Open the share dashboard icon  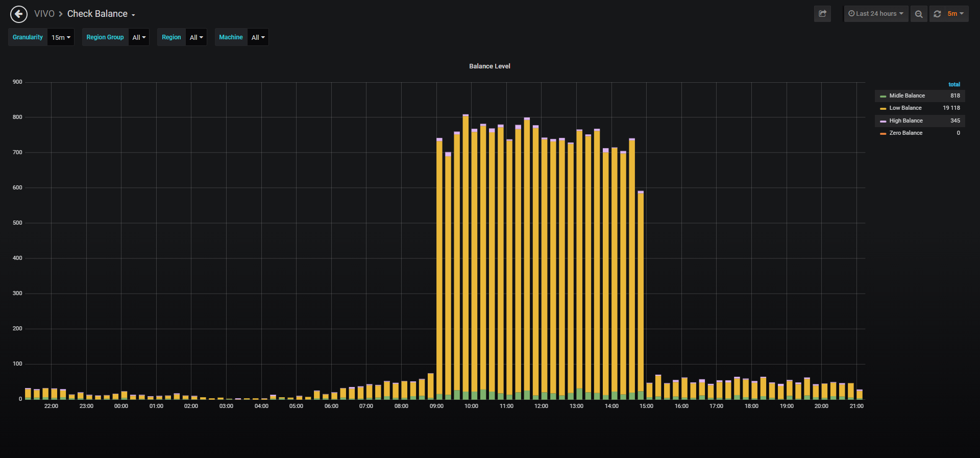click(822, 14)
